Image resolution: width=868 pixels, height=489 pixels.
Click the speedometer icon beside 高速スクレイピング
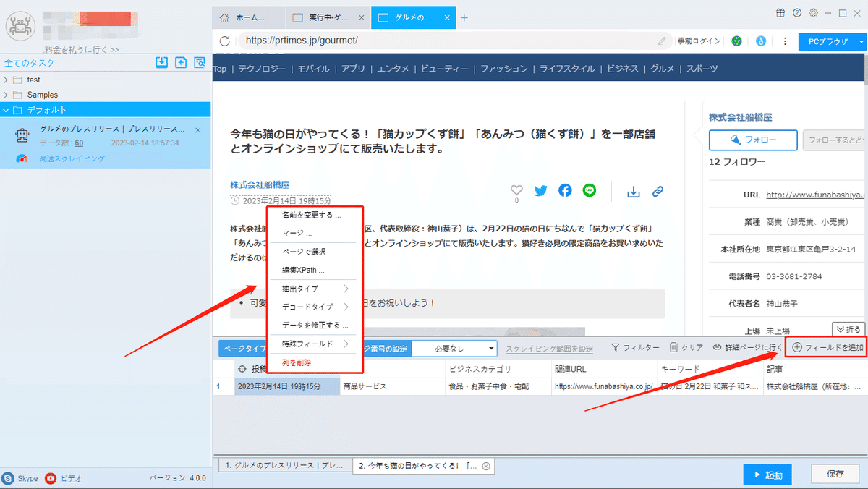click(23, 158)
